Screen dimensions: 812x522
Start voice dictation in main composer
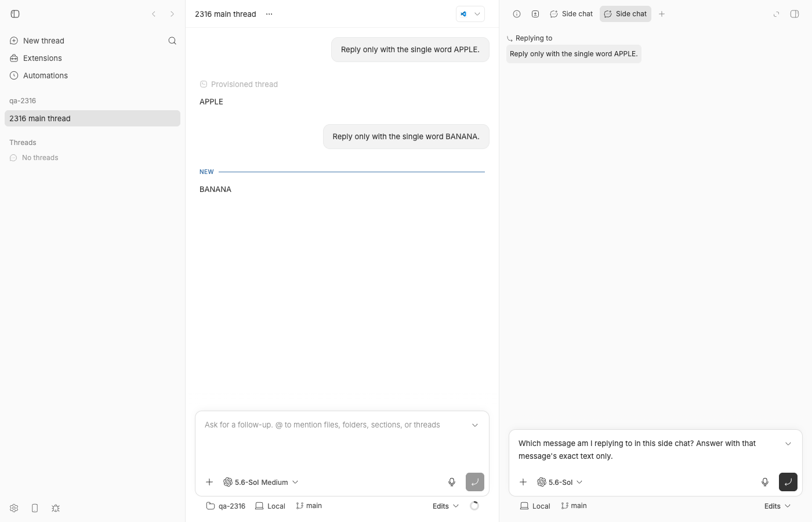tap(452, 482)
